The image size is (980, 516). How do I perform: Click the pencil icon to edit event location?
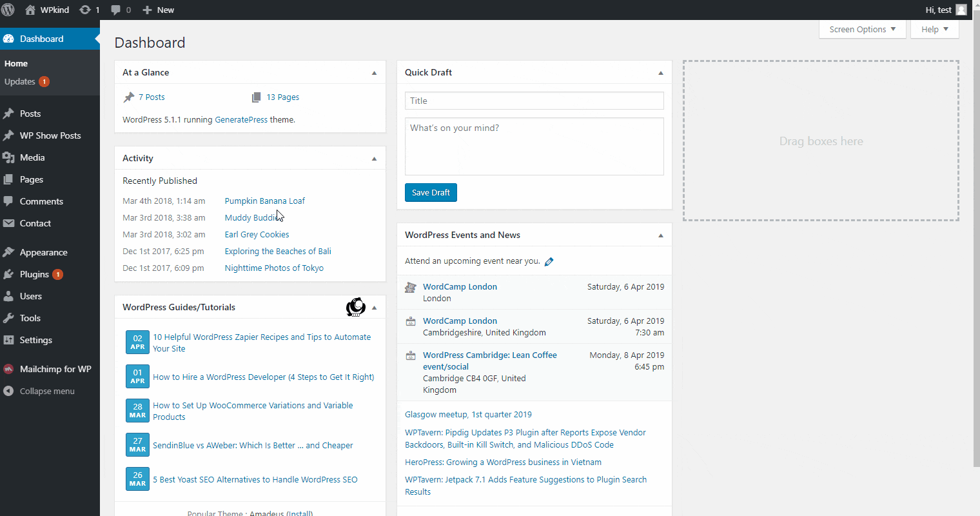pyautogui.click(x=549, y=261)
